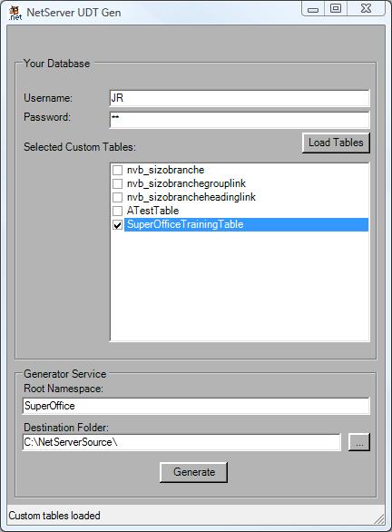Click the NetServer UDT Gen title bar text
The height and width of the screenshot is (532, 392).
pos(73,13)
